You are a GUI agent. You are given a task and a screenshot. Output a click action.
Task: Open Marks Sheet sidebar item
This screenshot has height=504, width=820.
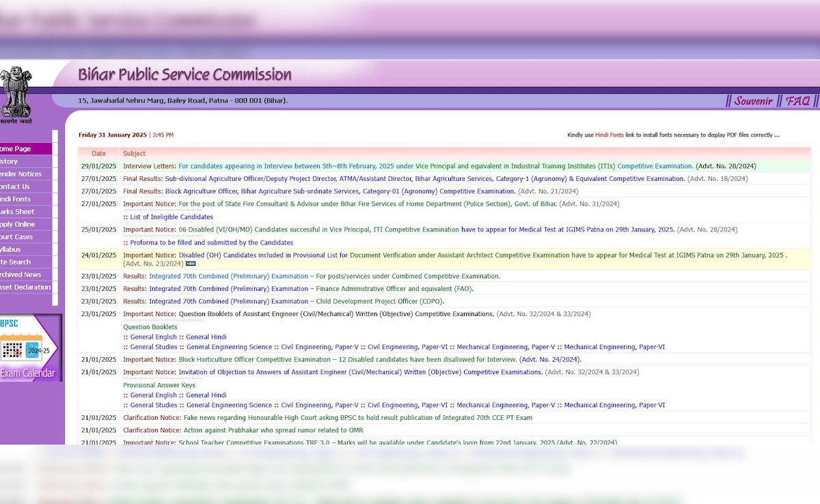tap(17, 212)
